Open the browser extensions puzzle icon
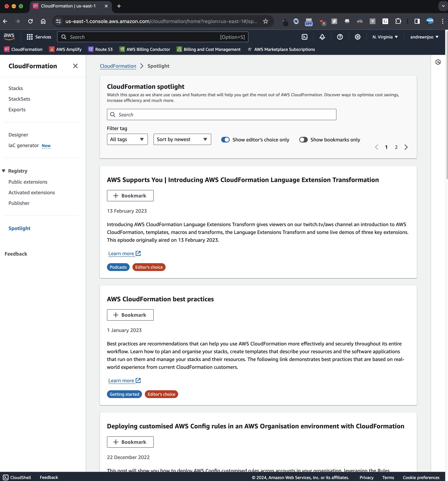448x481 pixels. [x=398, y=21]
